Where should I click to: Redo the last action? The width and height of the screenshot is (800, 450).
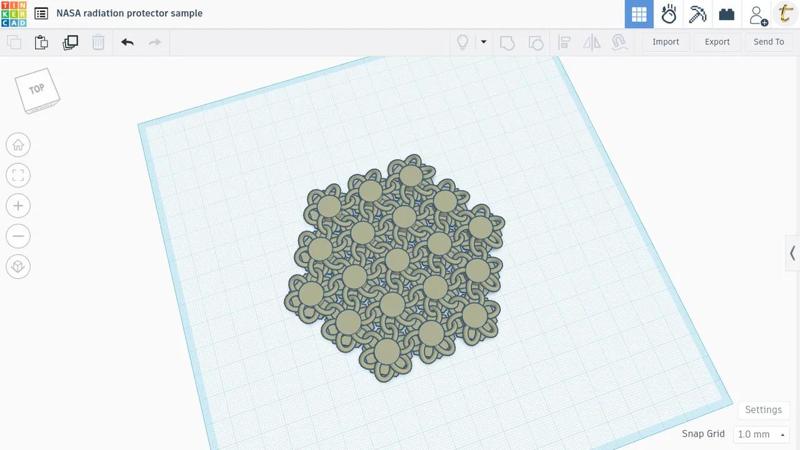[155, 42]
